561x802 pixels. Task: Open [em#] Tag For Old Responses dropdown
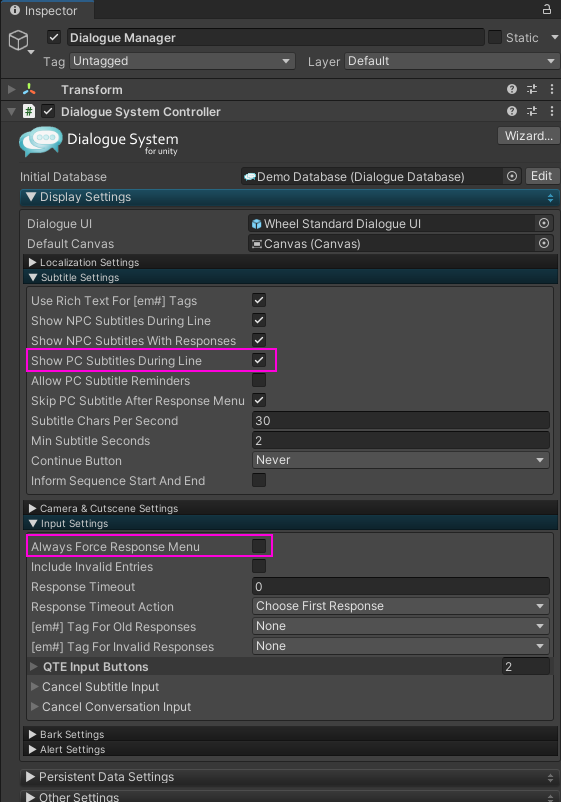(x=400, y=626)
